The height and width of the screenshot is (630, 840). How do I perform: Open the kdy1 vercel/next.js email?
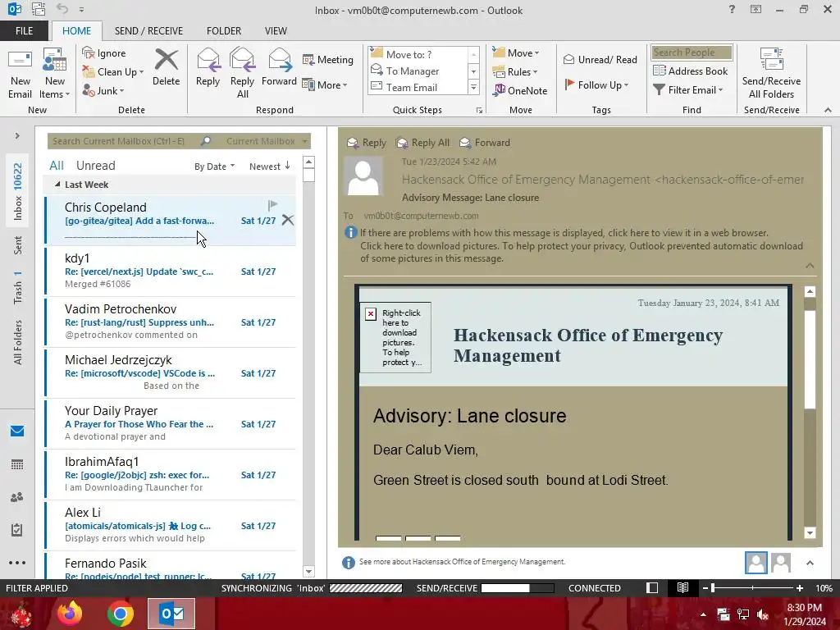click(x=171, y=272)
